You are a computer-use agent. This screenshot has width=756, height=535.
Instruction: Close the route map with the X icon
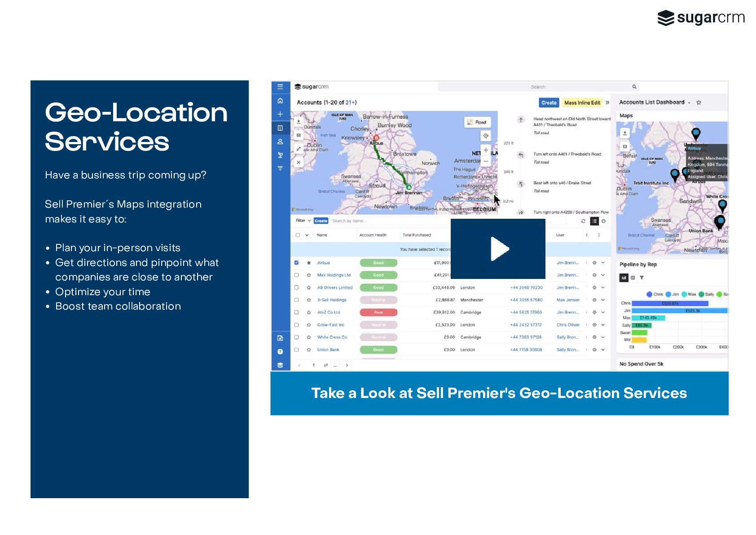(x=299, y=162)
